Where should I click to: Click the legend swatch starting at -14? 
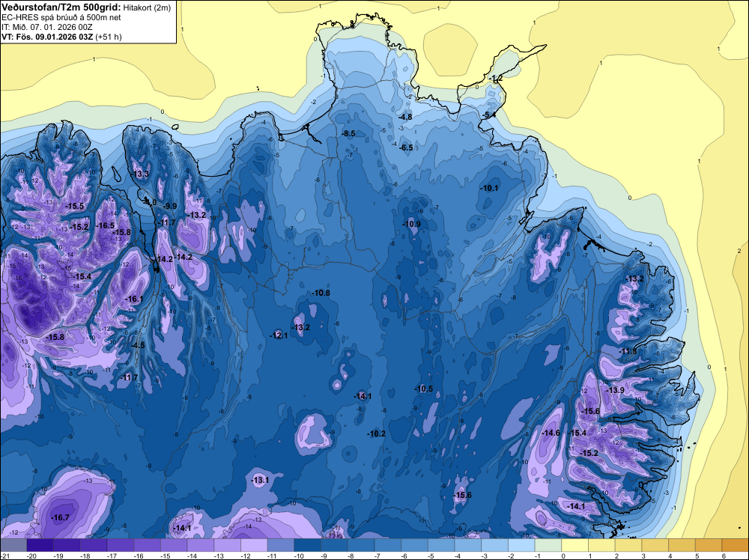pyautogui.click(x=201, y=545)
